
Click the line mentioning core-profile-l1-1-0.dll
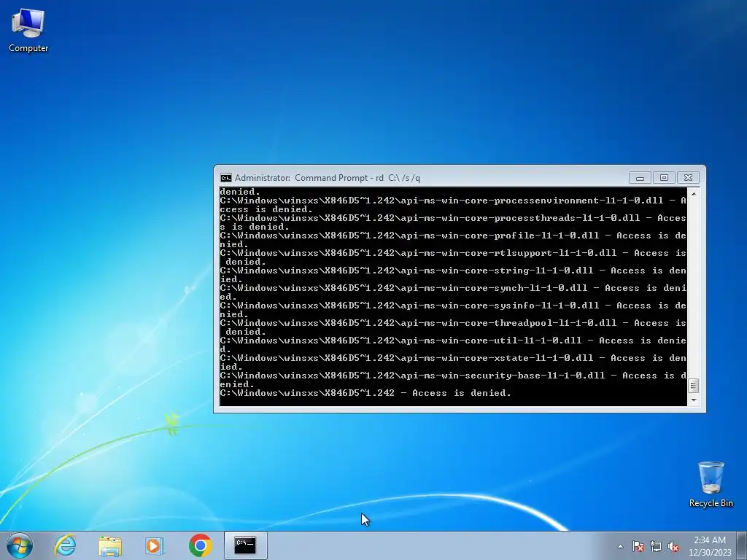[453, 240]
